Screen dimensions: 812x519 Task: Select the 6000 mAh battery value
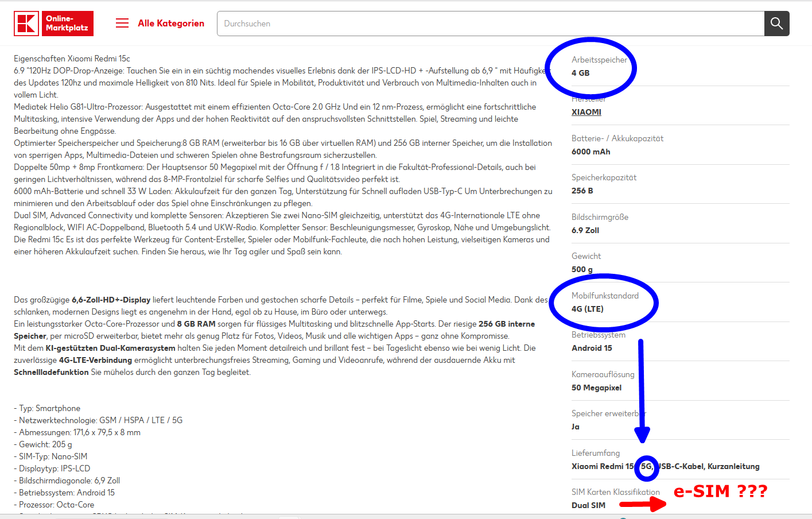[x=591, y=152]
